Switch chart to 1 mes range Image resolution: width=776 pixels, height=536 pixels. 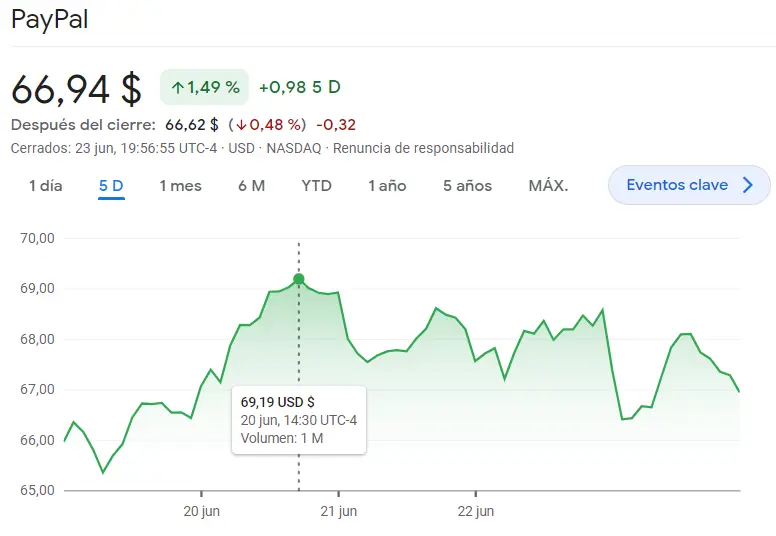coord(180,186)
